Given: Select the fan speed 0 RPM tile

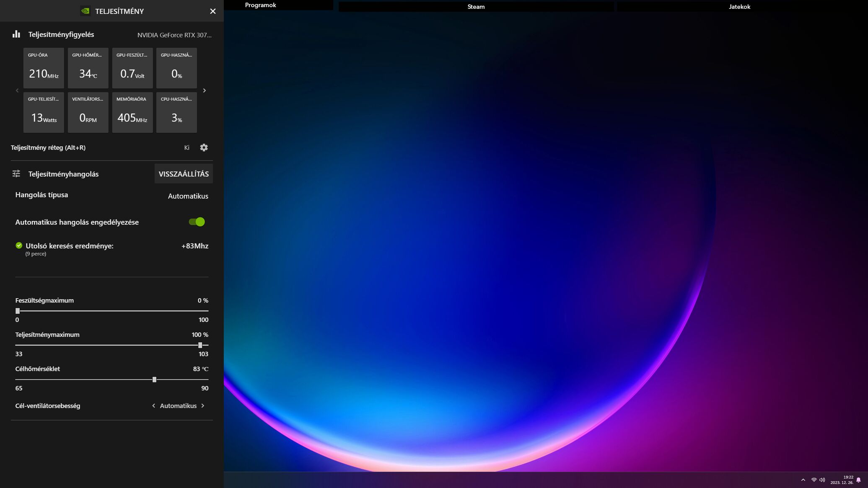Looking at the screenshot, I should 88,112.
